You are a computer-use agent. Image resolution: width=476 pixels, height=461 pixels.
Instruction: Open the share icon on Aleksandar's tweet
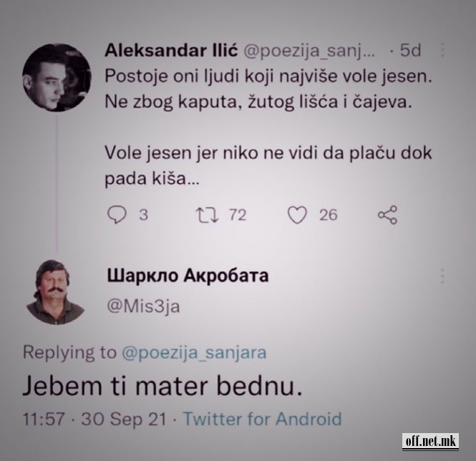387,215
